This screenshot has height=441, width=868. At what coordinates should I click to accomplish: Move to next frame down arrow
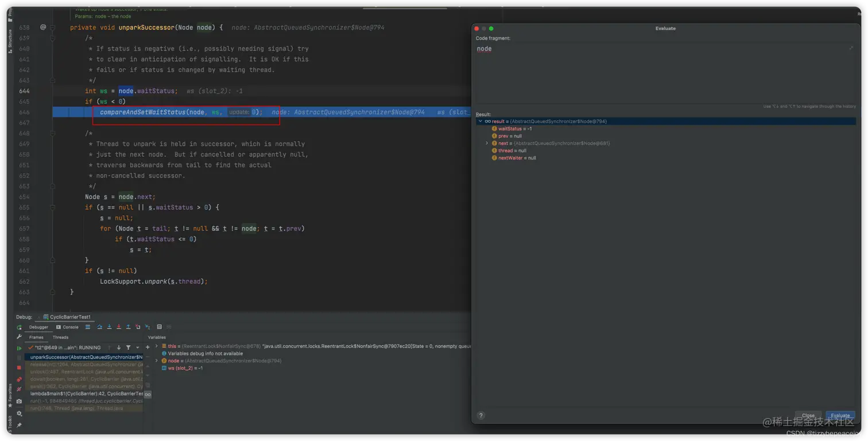pyautogui.click(x=119, y=348)
